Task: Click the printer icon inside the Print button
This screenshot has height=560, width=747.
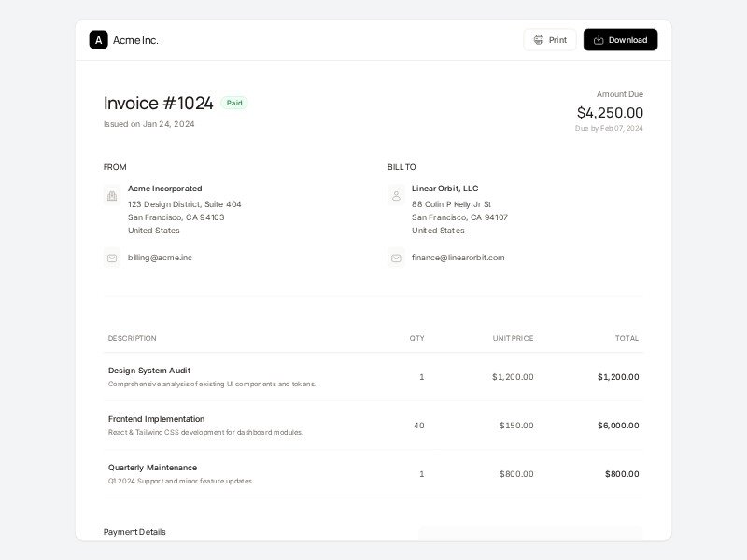Action: tap(538, 39)
